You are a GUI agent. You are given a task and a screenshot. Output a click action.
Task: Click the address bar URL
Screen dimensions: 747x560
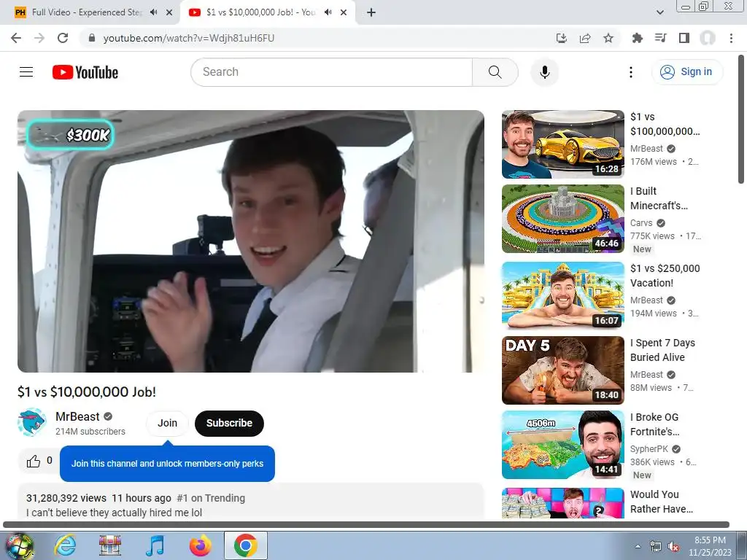click(x=189, y=38)
